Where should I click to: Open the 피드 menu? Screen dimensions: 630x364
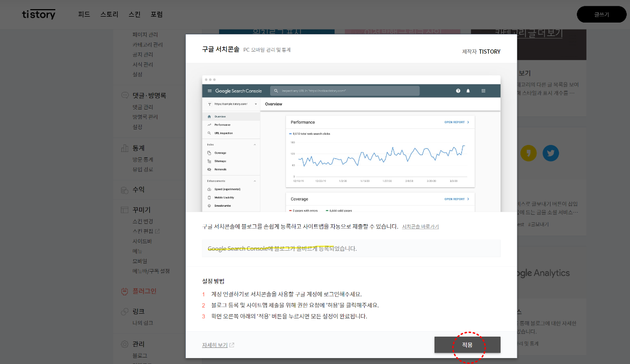point(84,14)
